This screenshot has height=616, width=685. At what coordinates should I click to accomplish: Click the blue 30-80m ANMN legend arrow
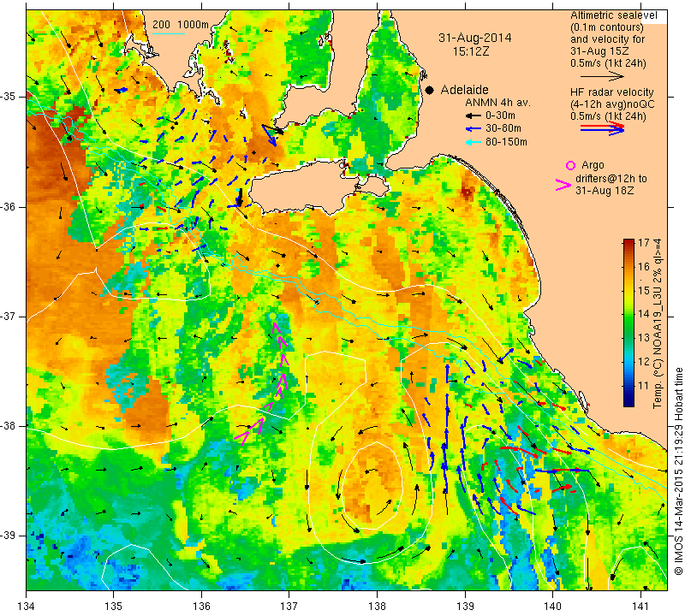click(x=473, y=129)
